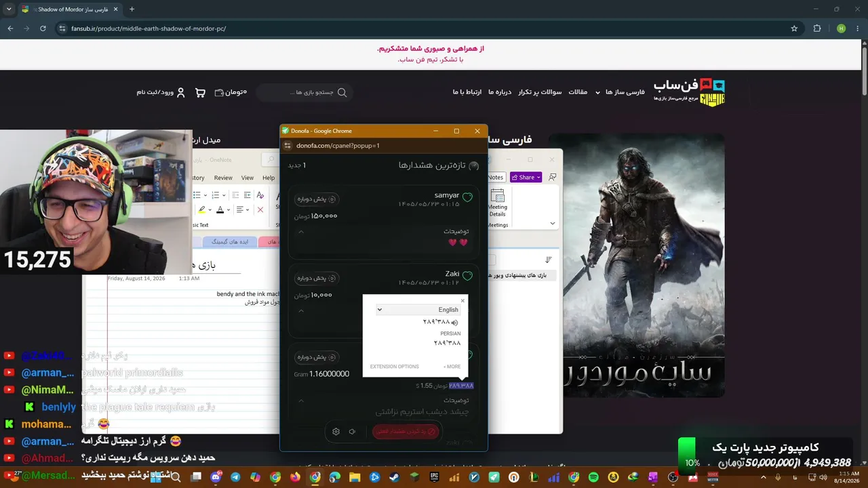The width and height of the screenshot is (868, 488).
Task: Open the Chrome profile avatar
Action: (x=841, y=28)
